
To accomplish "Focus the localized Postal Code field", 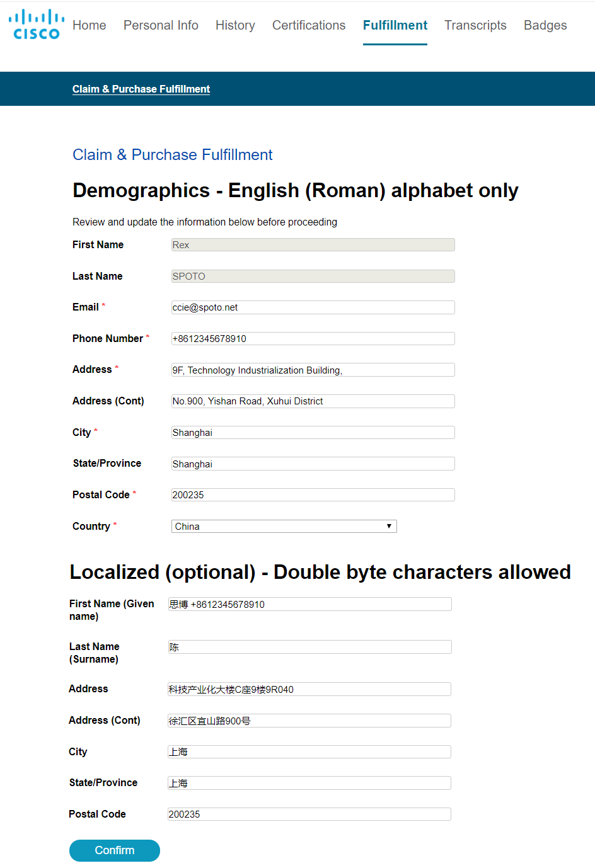I will click(x=309, y=814).
